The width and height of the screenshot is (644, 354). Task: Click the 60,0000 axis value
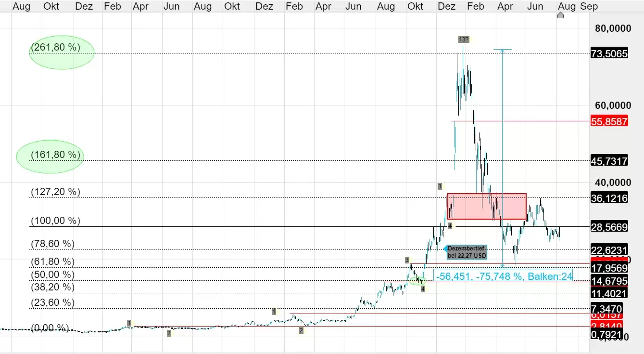(613, 105)
